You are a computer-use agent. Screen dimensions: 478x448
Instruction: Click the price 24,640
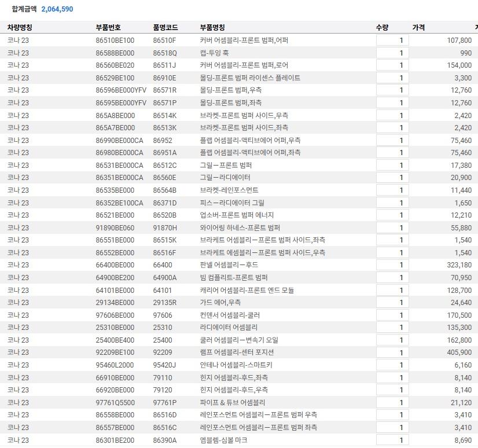tap(461, 303)
